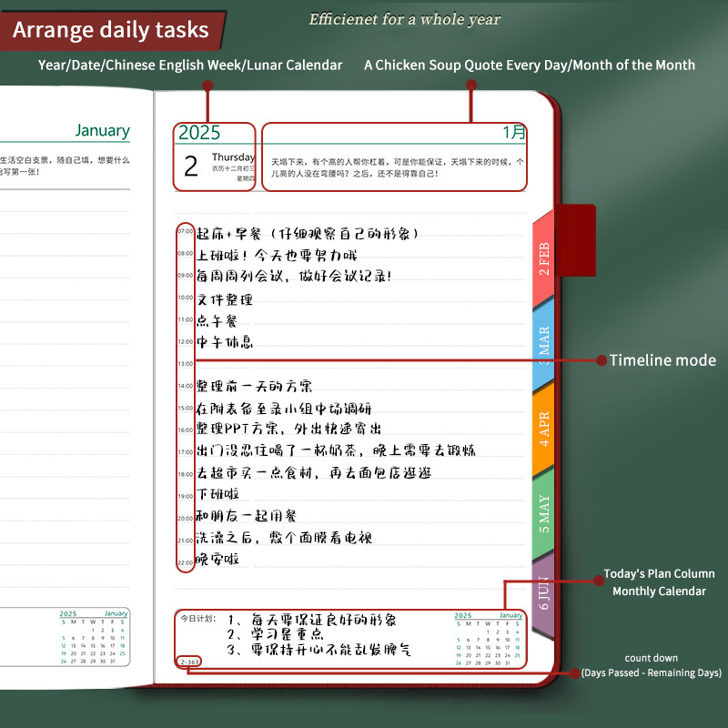Click the 2-363 countdown circle
The height and width of the screenshot is (728, 728).
coord(190,662)
